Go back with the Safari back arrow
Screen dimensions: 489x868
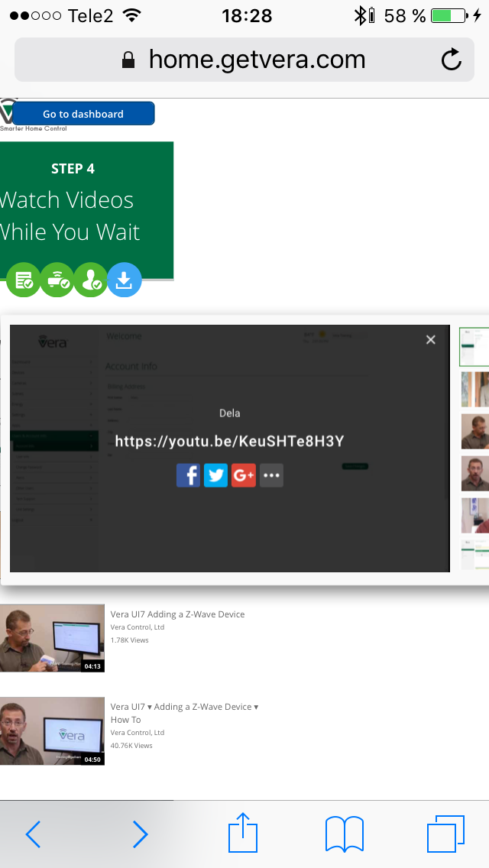[x=33, y=834]
